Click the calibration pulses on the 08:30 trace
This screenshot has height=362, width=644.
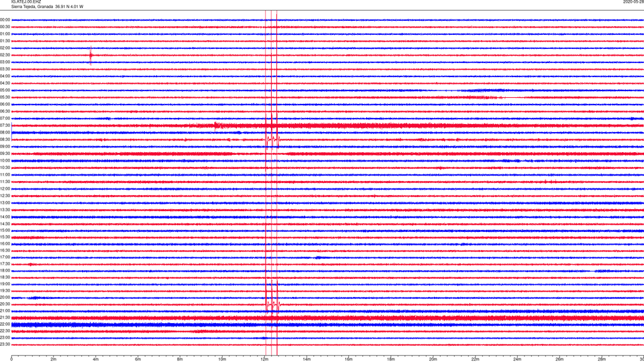pos(272,139)
